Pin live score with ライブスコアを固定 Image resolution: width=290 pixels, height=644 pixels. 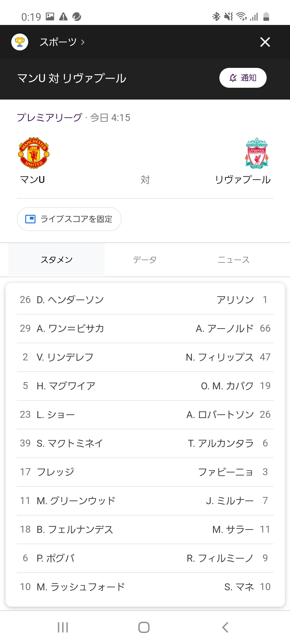pos(69,219)
